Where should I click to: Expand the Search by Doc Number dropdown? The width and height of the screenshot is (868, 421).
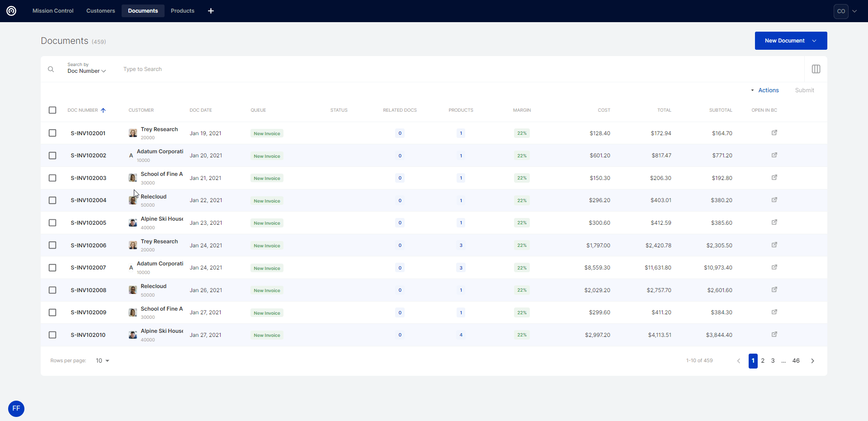coord(86,71)
